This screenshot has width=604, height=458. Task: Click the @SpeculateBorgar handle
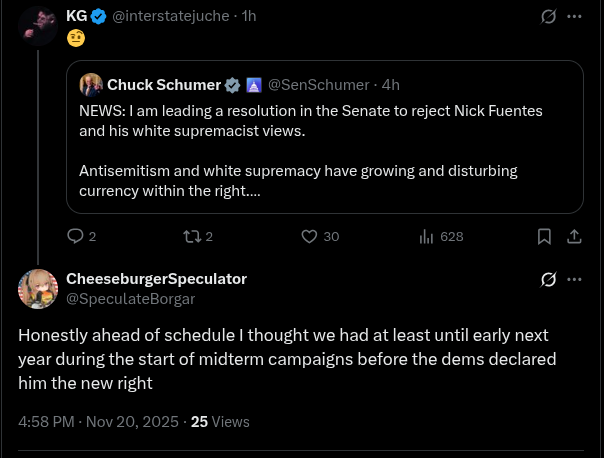[x=130, y=298]
